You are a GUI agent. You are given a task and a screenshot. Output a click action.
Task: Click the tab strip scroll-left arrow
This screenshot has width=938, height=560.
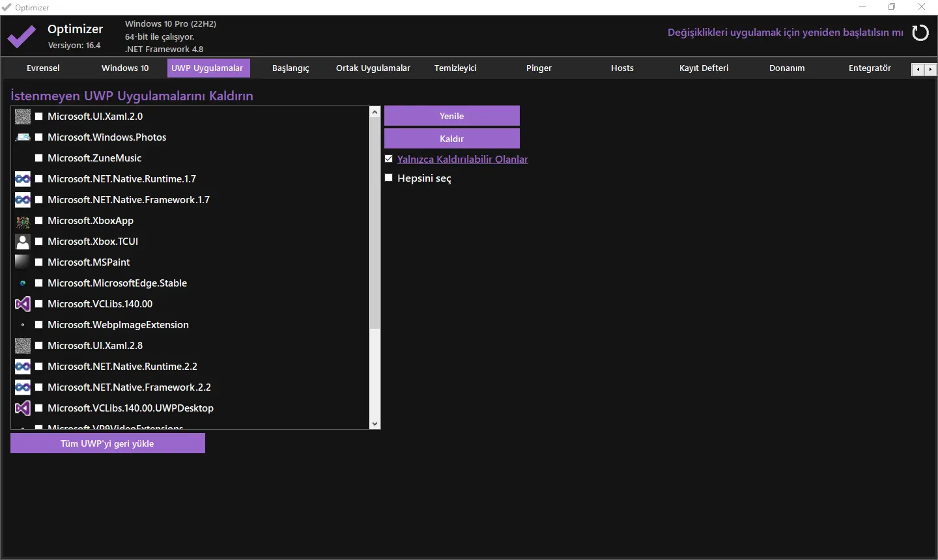tap(918, 70)
